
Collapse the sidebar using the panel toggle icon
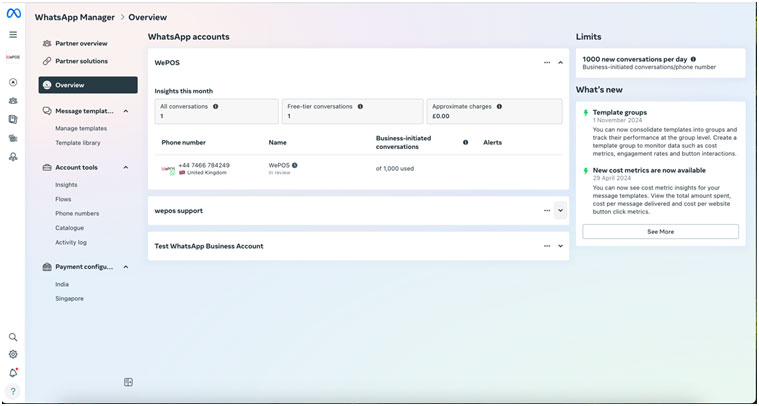128,382
